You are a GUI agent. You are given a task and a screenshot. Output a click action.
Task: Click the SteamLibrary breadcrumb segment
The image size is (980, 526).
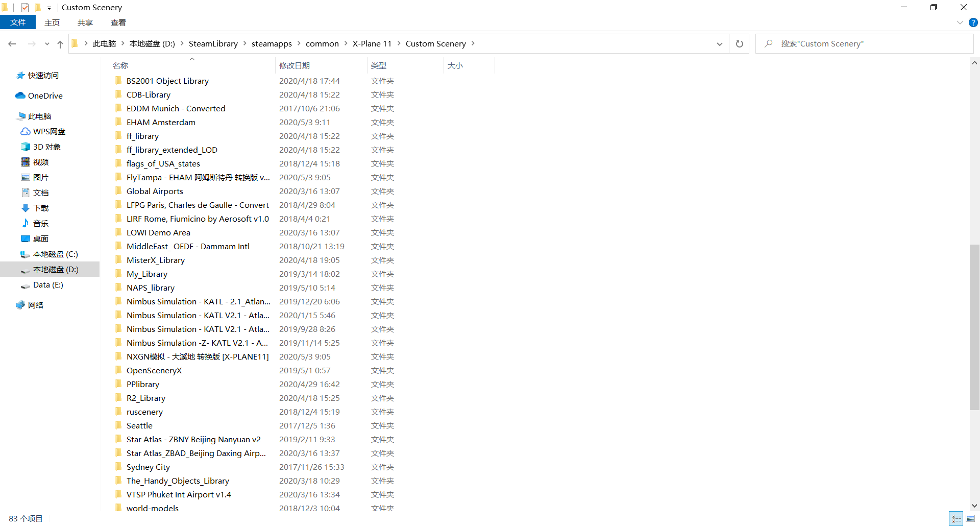(x=213, y=44)
